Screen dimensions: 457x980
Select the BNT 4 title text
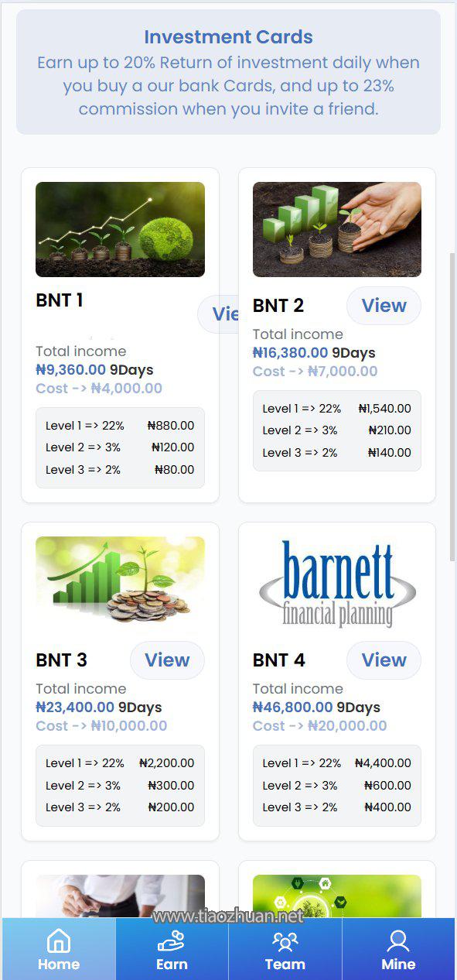(279, 660)
